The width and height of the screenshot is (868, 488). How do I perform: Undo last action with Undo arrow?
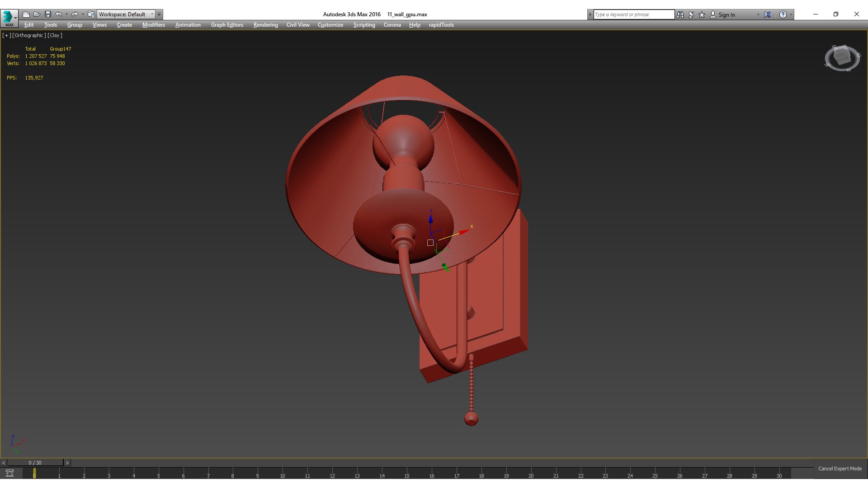click(x=59, y=14)
